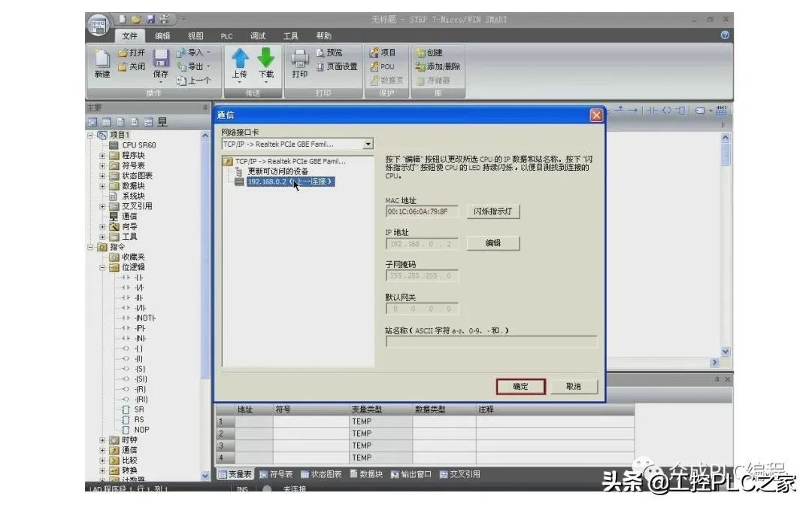Expand 状态图表 in project tree
The height and width of the screenshot is (508, 812).
pyautogui.click(x=102, y=175)
